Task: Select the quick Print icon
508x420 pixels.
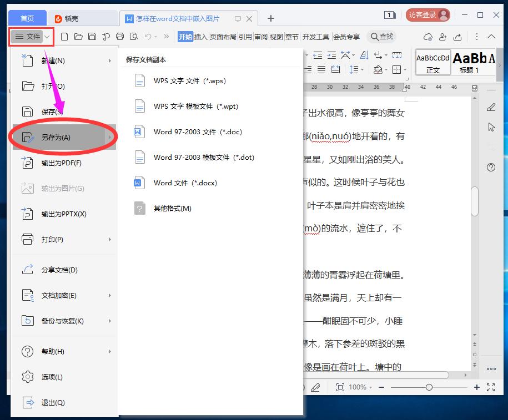Action: [120, 36]
